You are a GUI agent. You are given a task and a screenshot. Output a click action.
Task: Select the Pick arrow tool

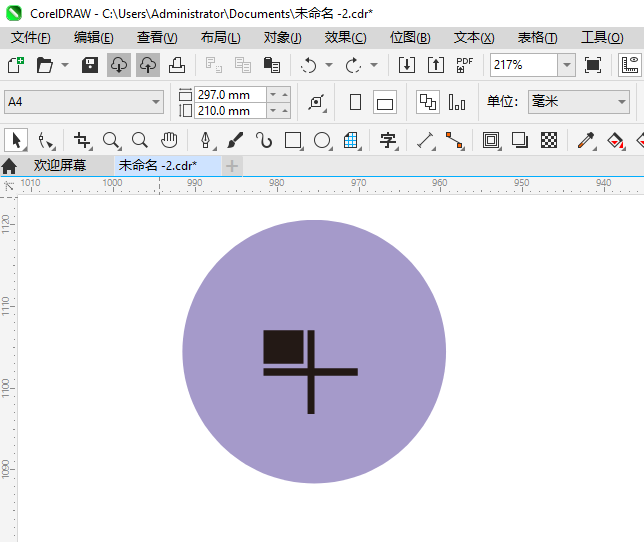click(16, 140)
